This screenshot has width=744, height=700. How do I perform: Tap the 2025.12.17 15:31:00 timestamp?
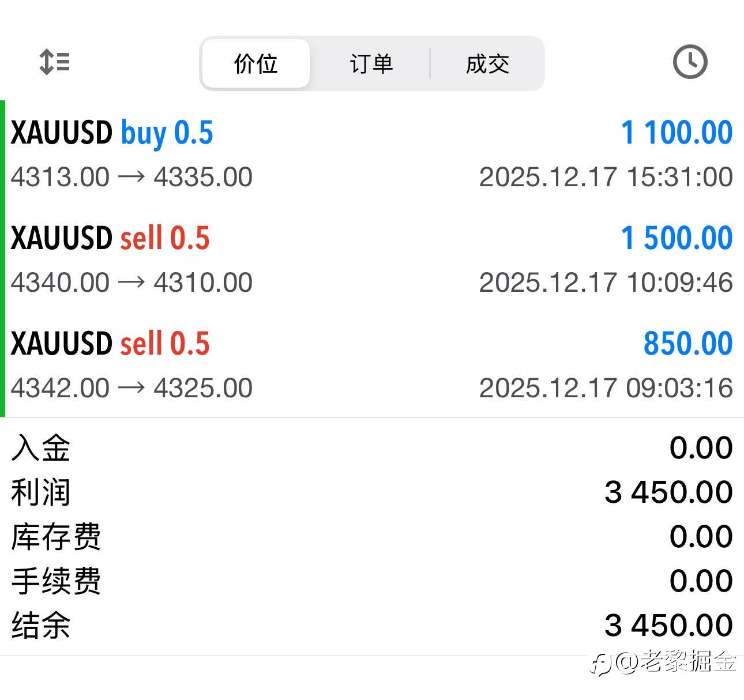(x=606, y=177)
